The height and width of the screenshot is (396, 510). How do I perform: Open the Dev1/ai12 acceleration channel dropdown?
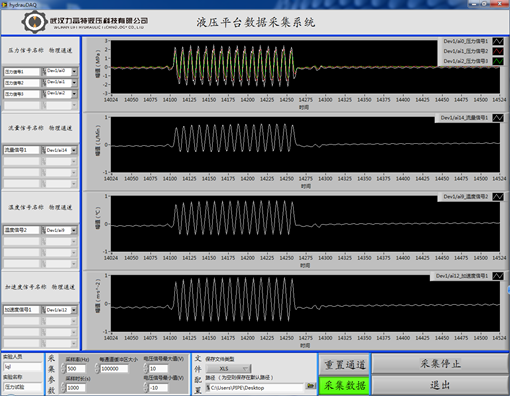coord(74,310)
